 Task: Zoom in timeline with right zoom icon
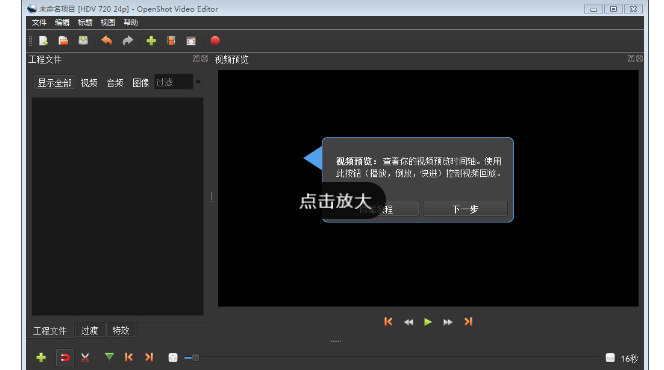coord(610,358)
